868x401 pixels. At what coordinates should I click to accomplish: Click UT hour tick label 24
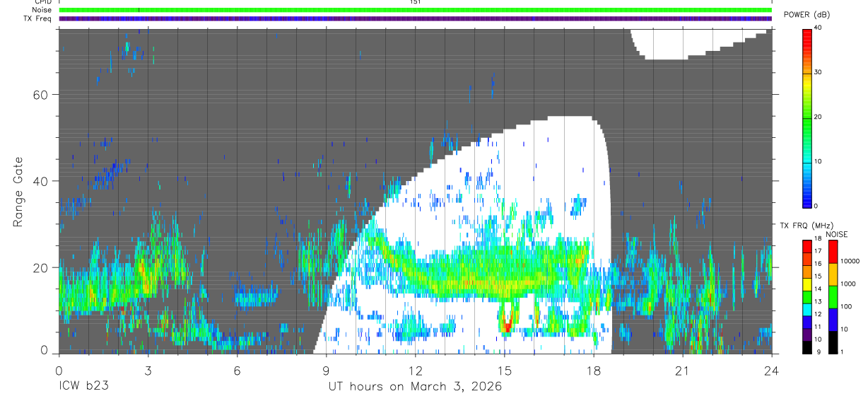click(772, 371)
